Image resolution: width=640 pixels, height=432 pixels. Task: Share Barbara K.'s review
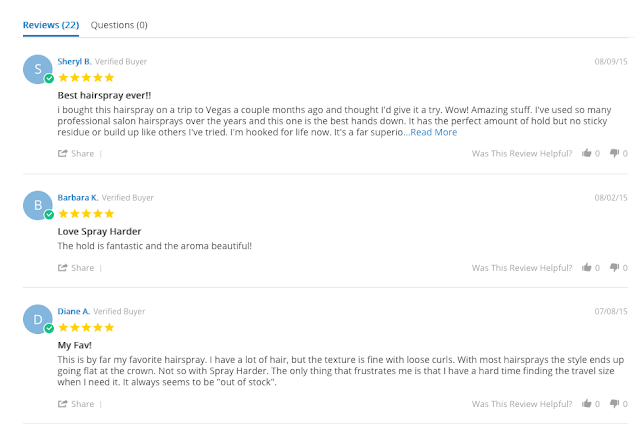pos(77,268)
